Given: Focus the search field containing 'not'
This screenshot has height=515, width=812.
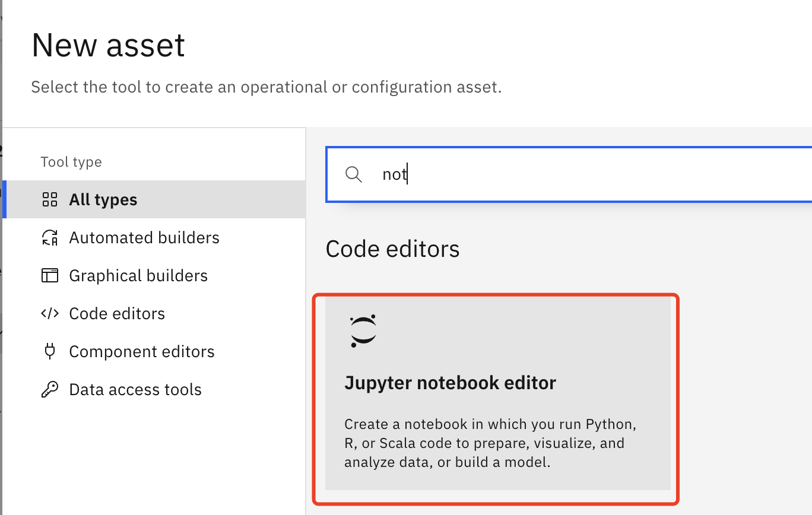Looking at the screenshot, I should (569, 174).
